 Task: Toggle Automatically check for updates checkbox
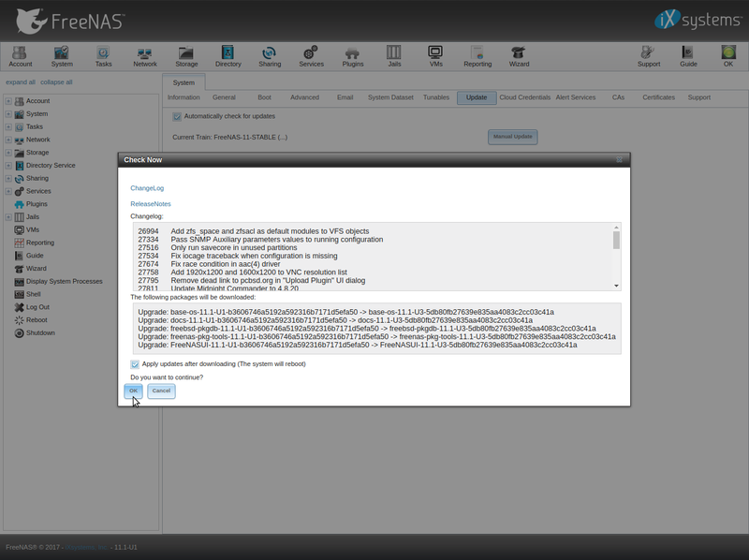(x=177, y=116)
